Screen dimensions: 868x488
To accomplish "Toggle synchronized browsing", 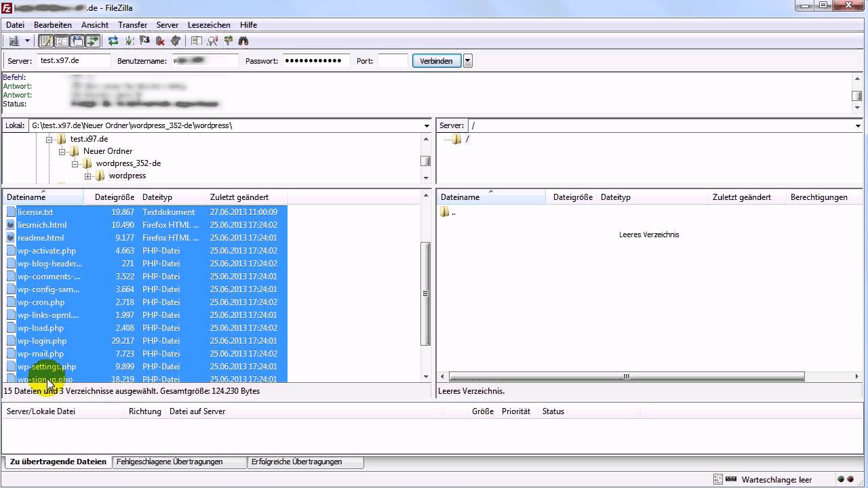I will coord(228,41).
